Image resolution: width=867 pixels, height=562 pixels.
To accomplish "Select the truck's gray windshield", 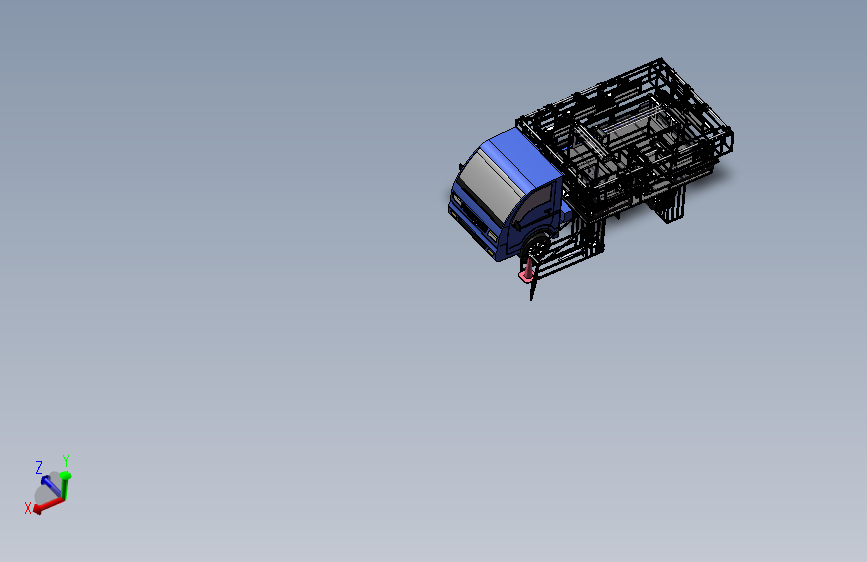I will 490,184.
